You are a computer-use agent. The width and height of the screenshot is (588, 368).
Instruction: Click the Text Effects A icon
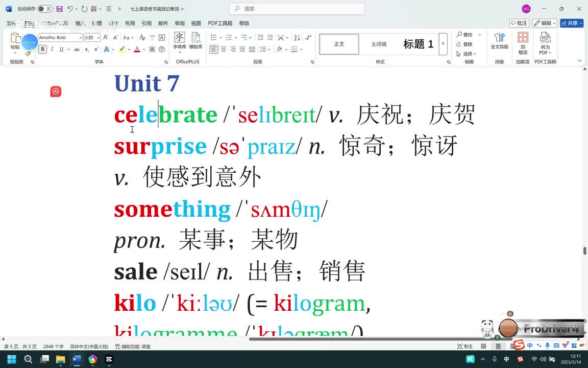[107, 49]
